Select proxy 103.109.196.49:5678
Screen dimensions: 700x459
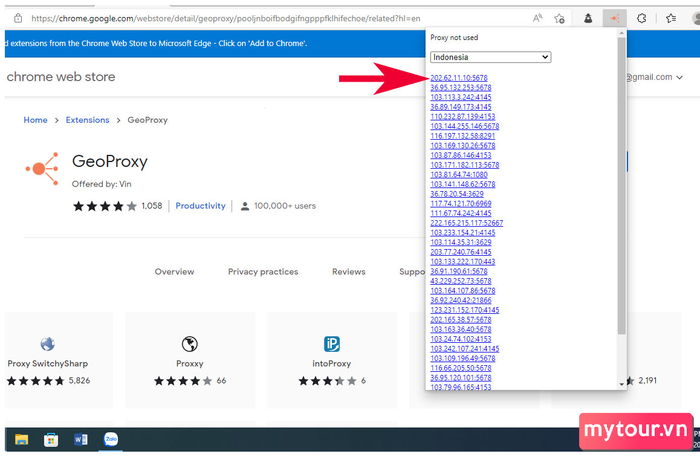(x=462, y=358)
